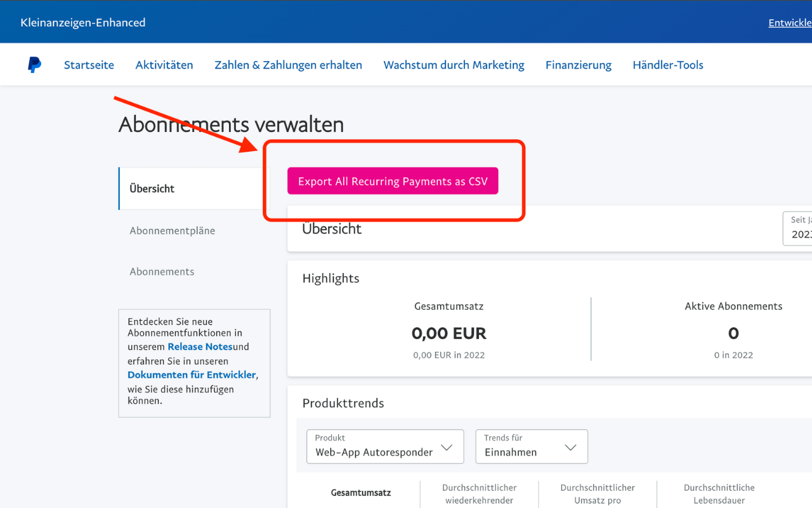Open the Release Notes link

pos(199,346)
